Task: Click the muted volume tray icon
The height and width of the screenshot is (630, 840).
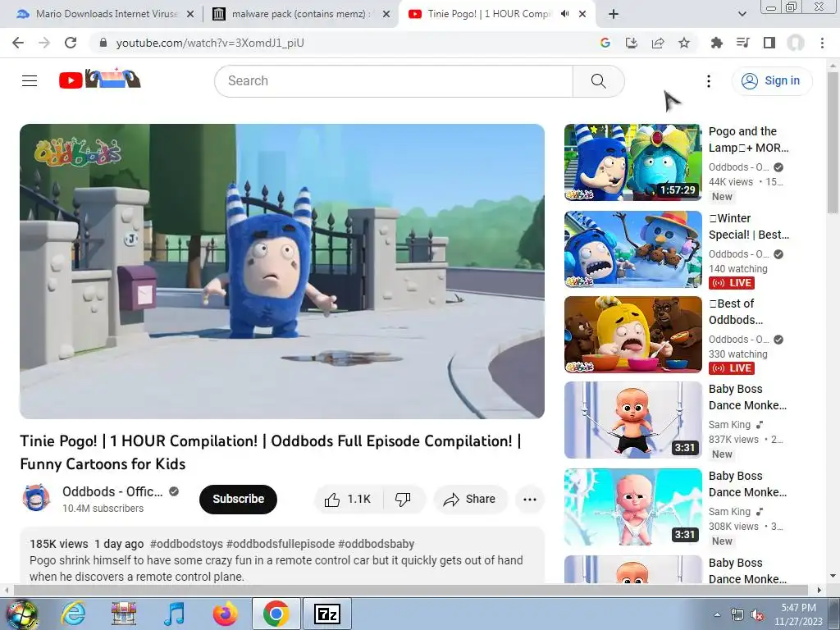Action: pyautogui.click(x=757, y=615)
